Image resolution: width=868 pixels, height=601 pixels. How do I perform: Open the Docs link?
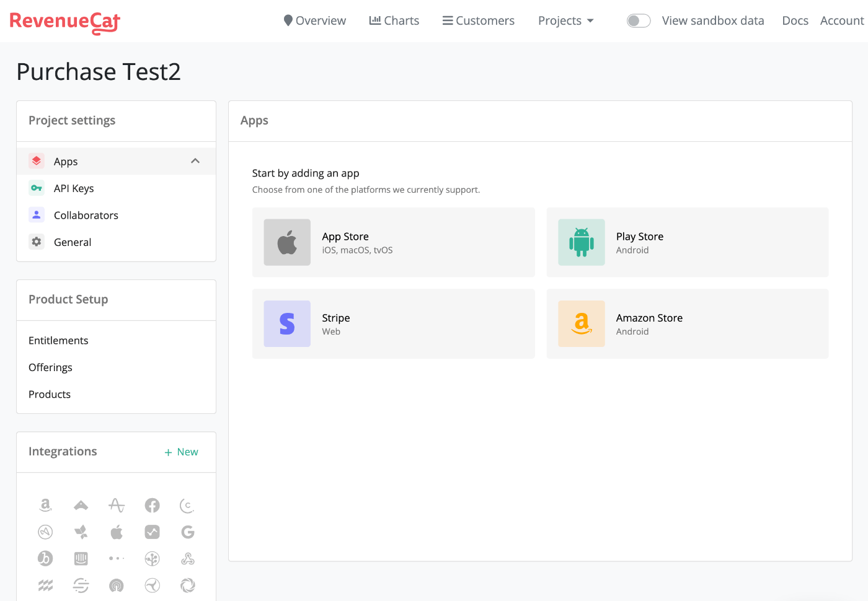click(795, 20)
